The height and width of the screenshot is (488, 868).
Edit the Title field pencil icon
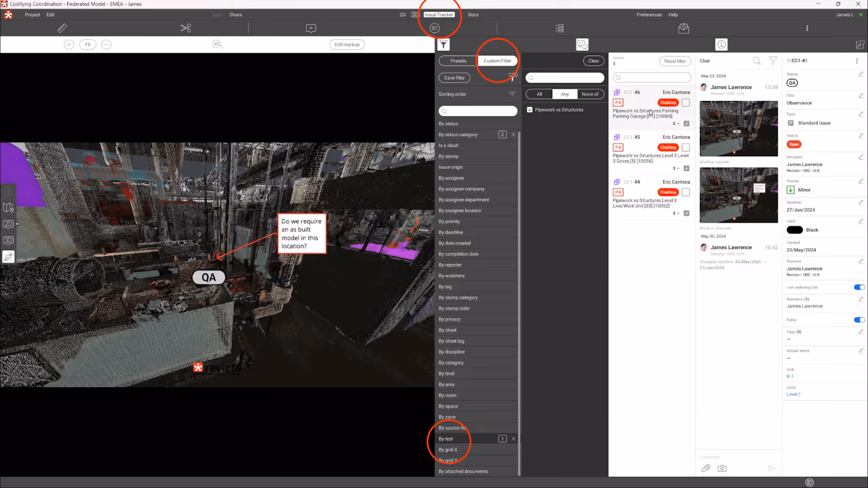(861, 96)
